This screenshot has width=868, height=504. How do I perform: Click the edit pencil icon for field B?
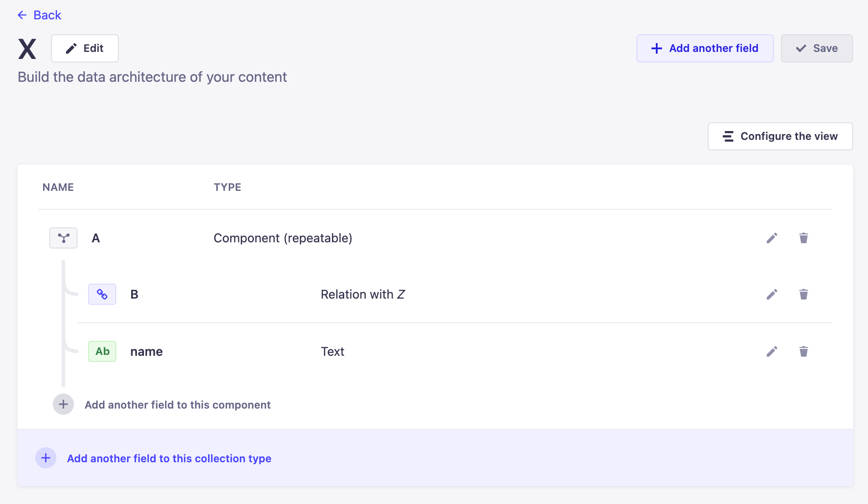click(x=772, y=294)
